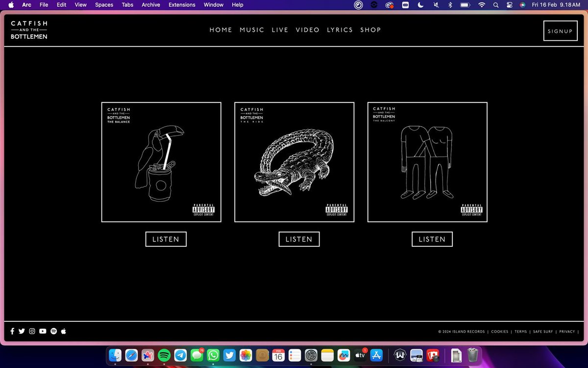Toggle the muted sound icon in menu bar
Viewport: 588px width, 368px height.
pyautogui.click(x=436, y=5)
